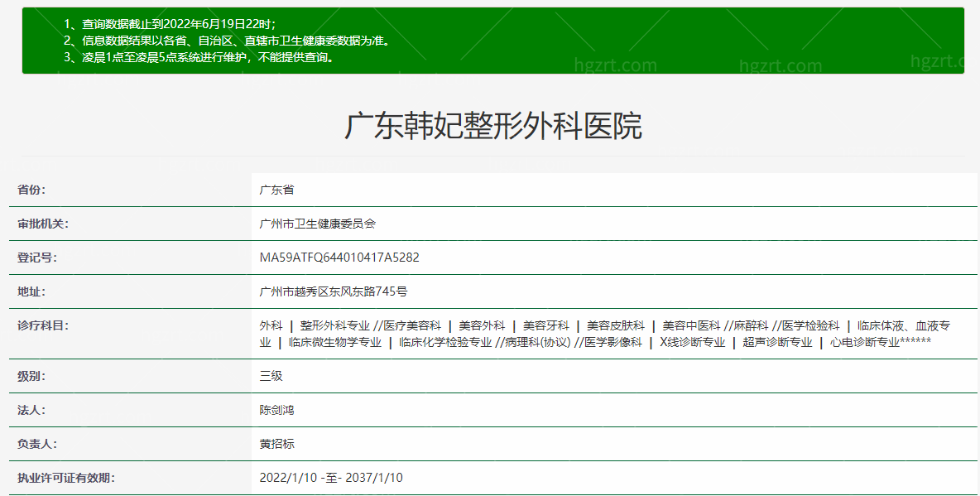Click the hospital title 广东韩妃整形外科医院

(493, 126)
